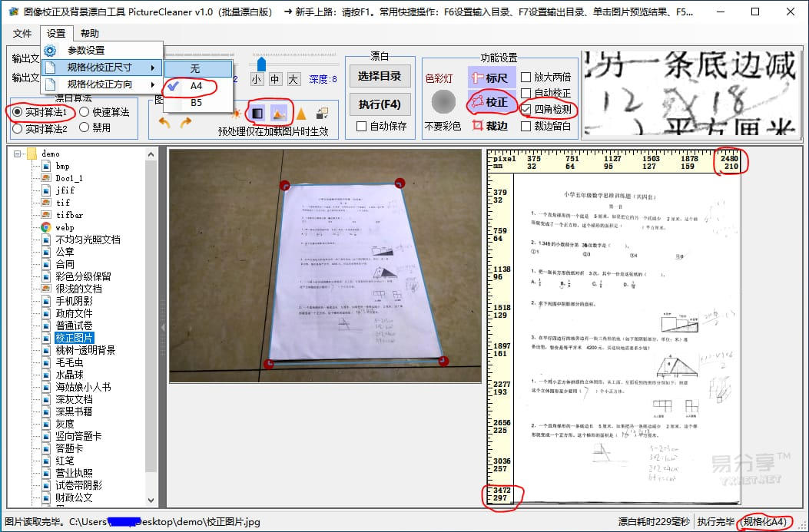Click the orange sharpen triangle icon

(x=303, y=114)
